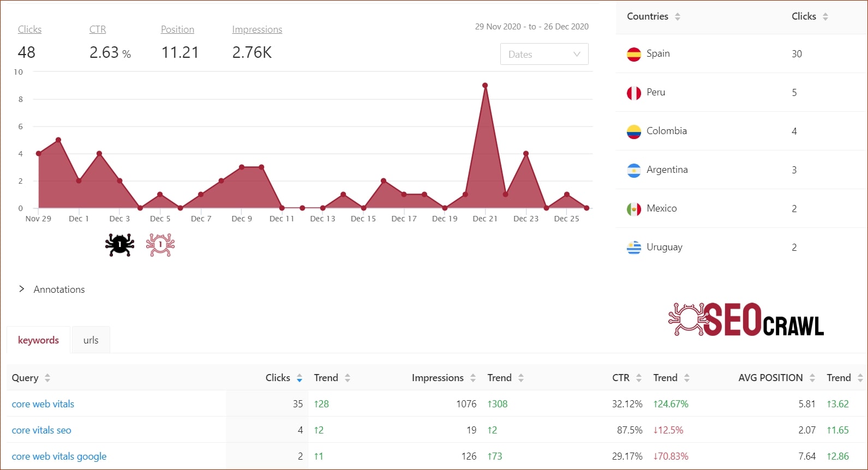Viewport: 868px width, 470px height.
Task: Open the 'core web vitals google' query link
Action: tap(59, 456)
